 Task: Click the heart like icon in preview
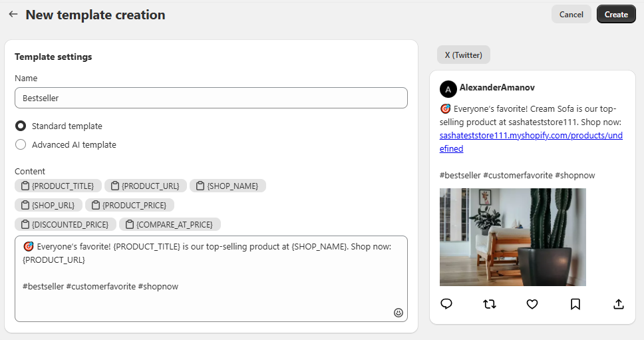(x=532, y=304)
